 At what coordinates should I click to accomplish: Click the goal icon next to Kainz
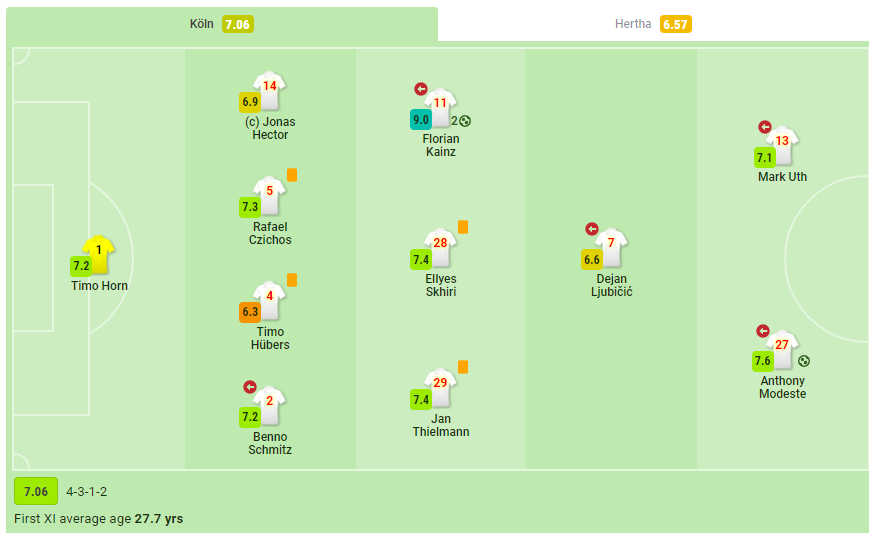[465, 121]
